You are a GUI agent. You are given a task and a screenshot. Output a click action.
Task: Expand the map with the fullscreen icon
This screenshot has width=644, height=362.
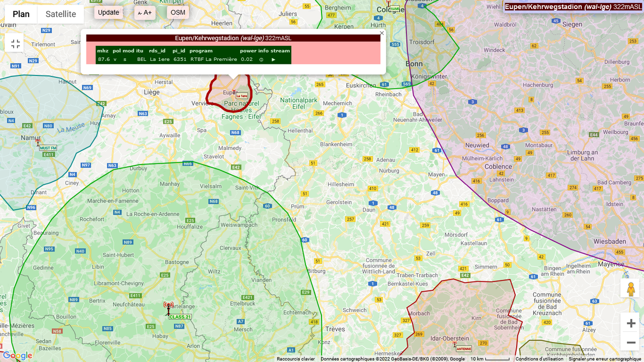15,43
